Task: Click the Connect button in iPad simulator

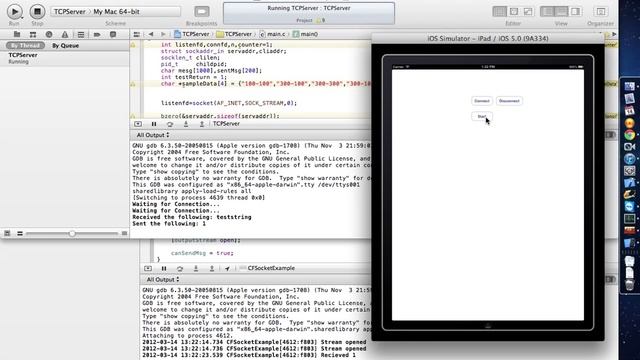Action: click(482, 101)
